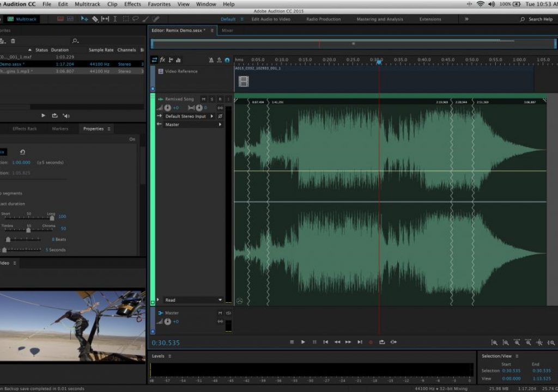Image resolution: width=558 pixels, height=392 pixels.
Task: Click the Fast Forward transport button
Action: (348, 342)
